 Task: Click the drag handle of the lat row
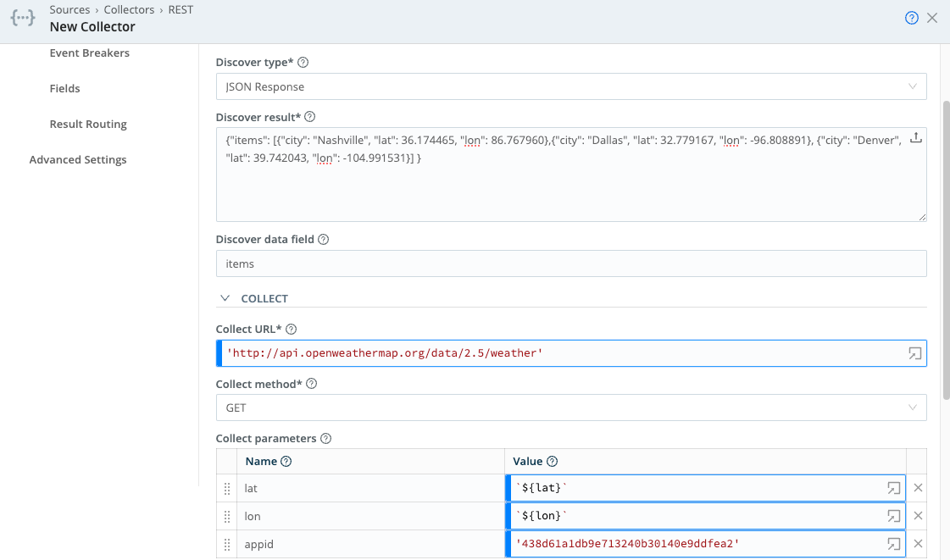pyautogui.click(x=226, y=487)
